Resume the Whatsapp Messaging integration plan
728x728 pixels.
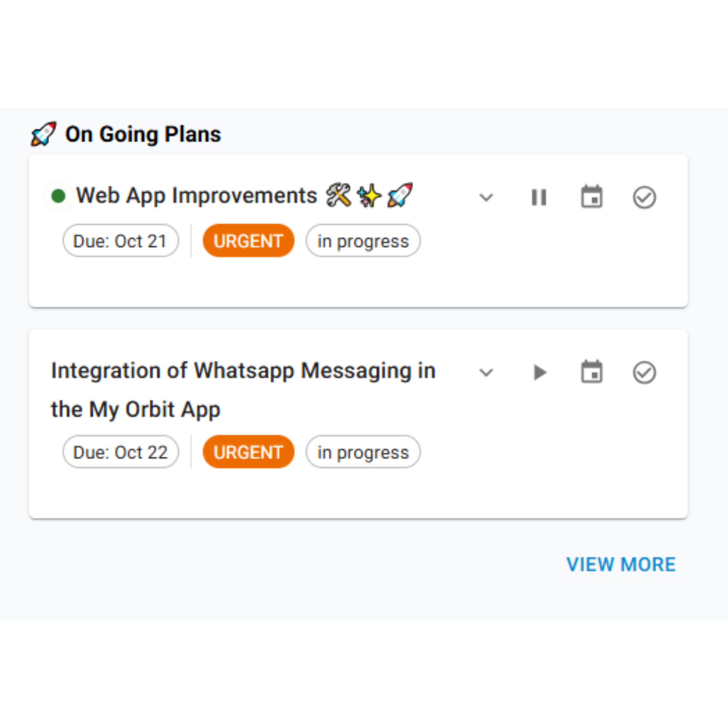(539, 372)
